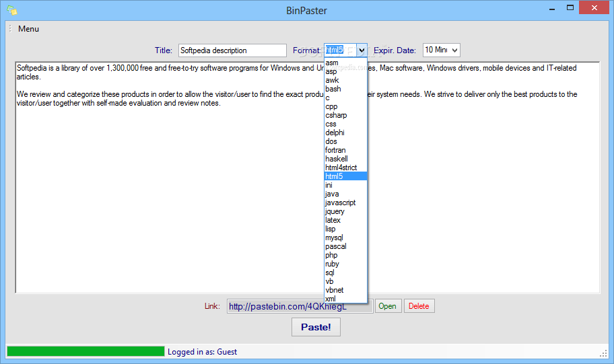The image size is (614, 364).
Task: Choose dos in the dropdown list
Action: [x=345, y=141]
